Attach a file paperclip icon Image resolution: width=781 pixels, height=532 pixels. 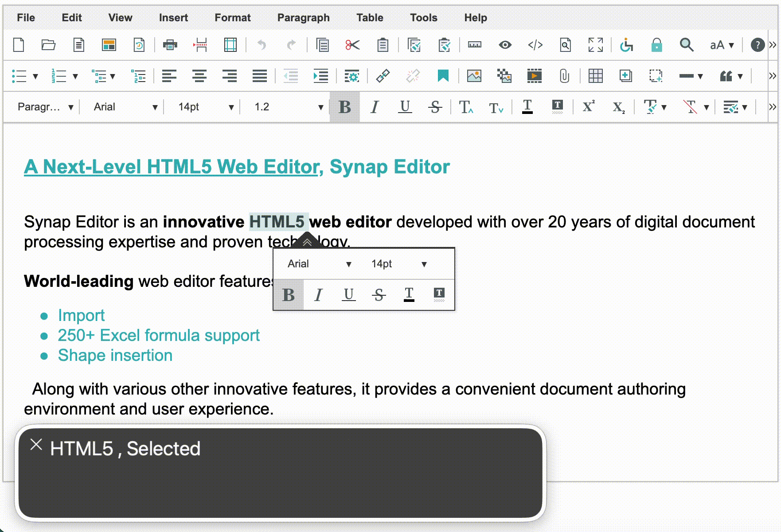point(564,76)
